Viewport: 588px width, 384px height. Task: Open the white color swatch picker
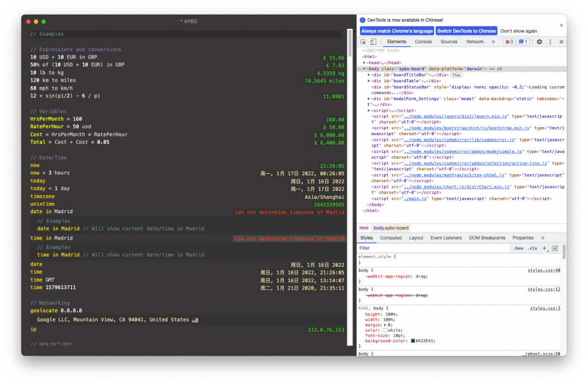click(x=385, y=331)
